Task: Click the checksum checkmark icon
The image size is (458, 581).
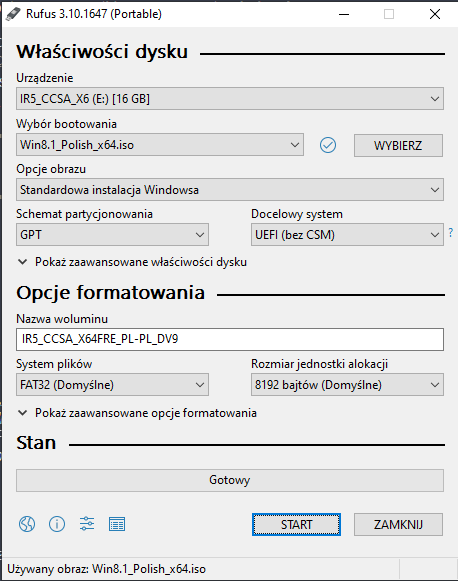Action: tap(328, 145)
